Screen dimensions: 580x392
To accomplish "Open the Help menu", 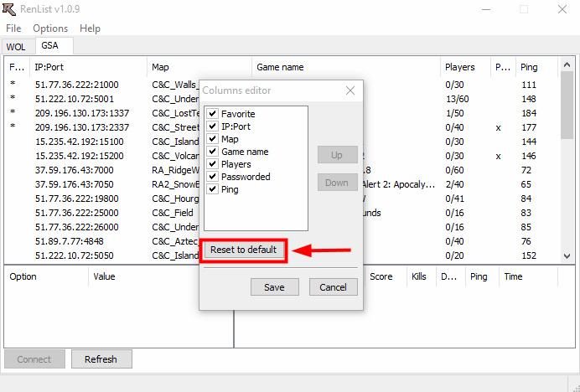I will (90, 28).
